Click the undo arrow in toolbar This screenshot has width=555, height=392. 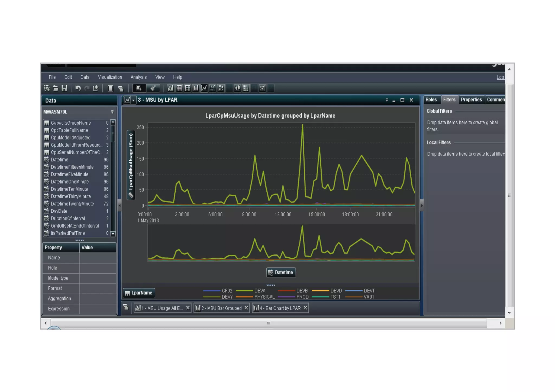[x=78, y=88]
